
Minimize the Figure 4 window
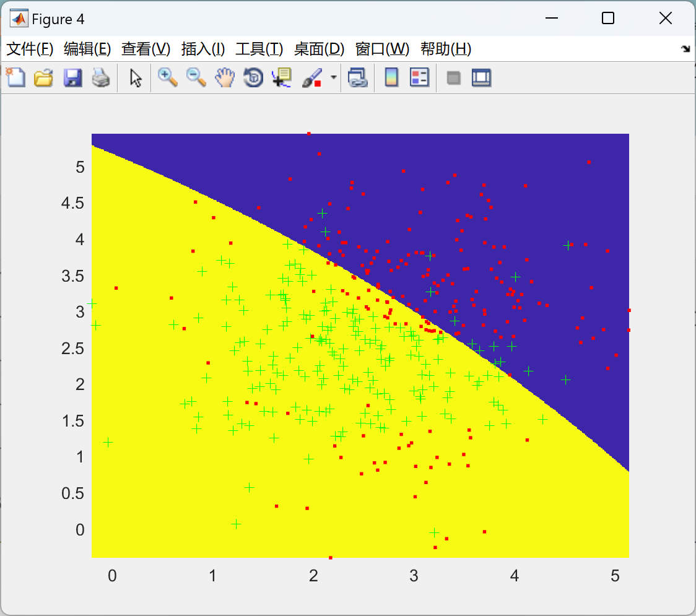551,18
